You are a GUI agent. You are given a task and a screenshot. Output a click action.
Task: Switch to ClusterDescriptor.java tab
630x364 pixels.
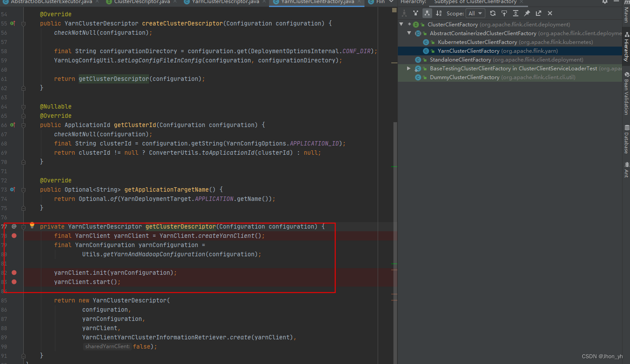tap(140, 2)
